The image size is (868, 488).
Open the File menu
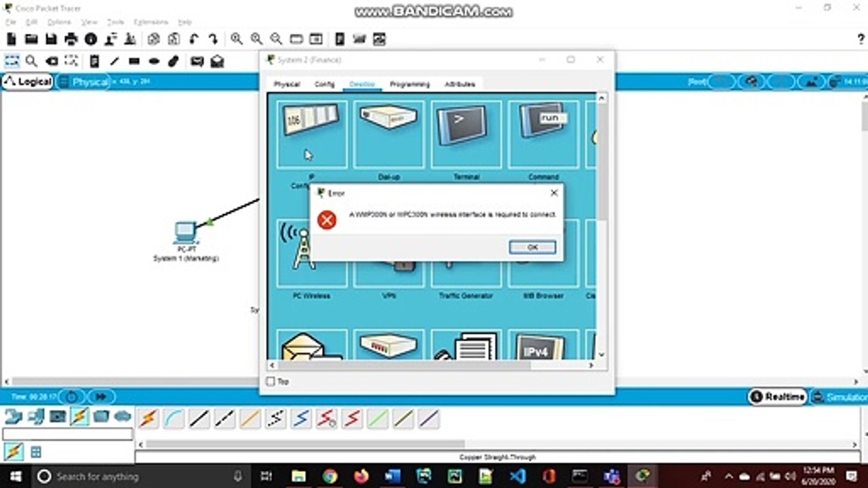point(10,22)
